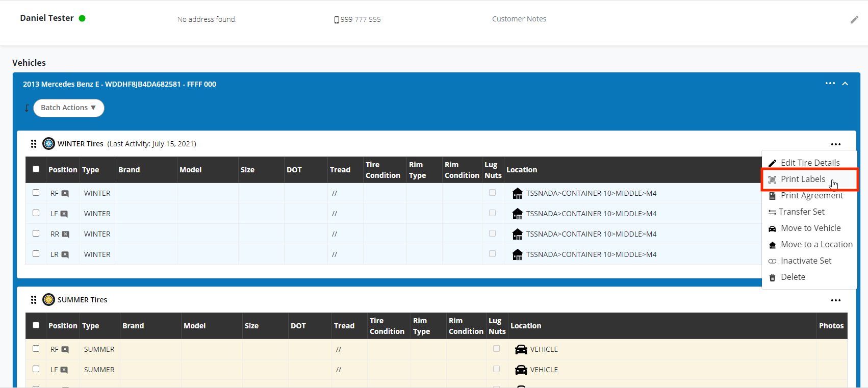
Task: Check the winter LF tire row checkbox
Action: pos(36,213)
